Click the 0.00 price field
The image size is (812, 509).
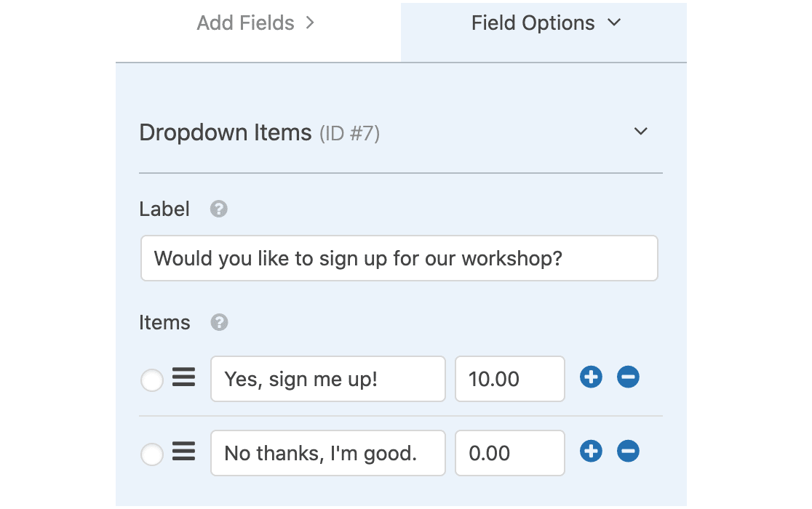pyautogui.click(x=510, y=452)
